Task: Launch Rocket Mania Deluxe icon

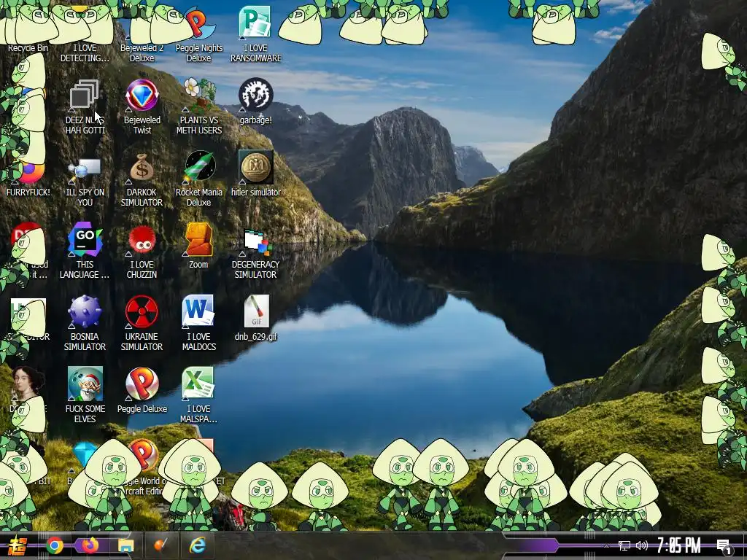Action: click(198, 179)
